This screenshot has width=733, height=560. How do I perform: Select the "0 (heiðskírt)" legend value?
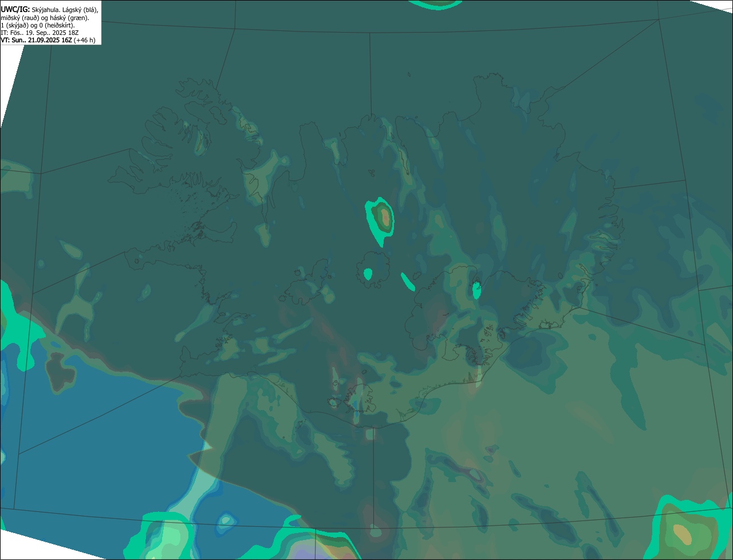click(x=57, y=25)
